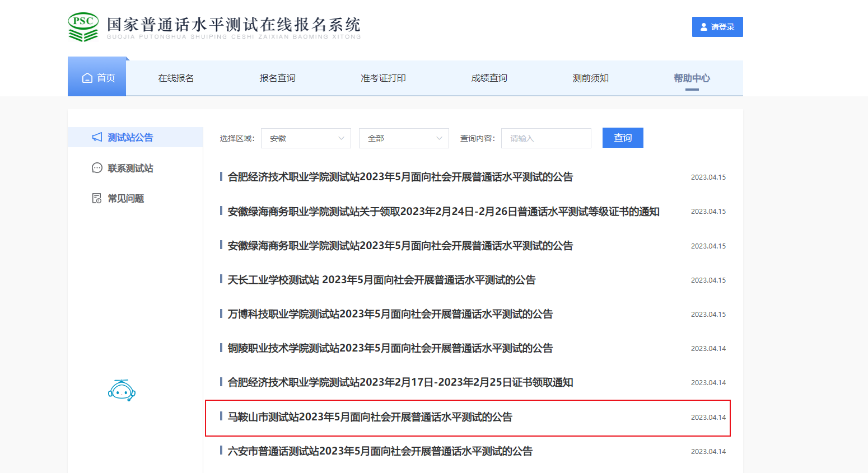Screen dimensions: 868x473
Task: Open the 在线报名 menu item
Action: click(176, 78)
